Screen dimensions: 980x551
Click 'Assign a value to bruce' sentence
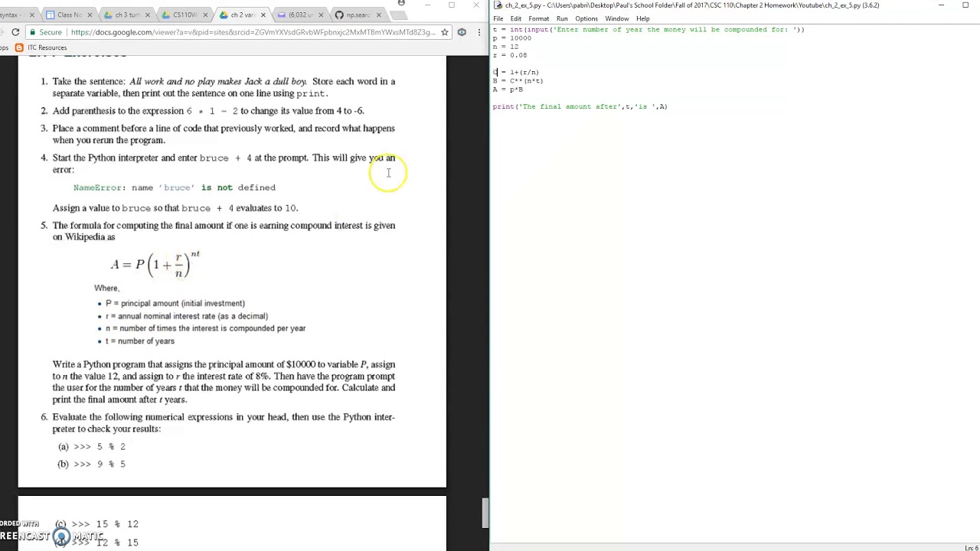175,208
